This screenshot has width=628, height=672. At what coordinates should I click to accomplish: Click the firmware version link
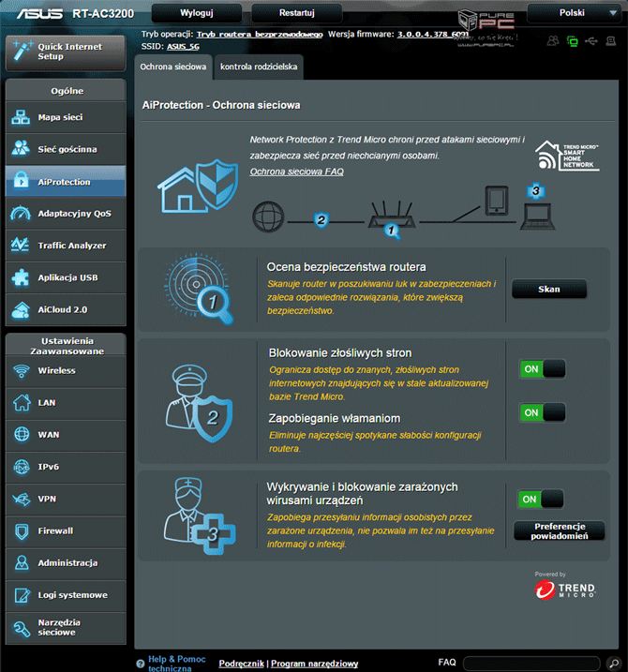(433, 35)
